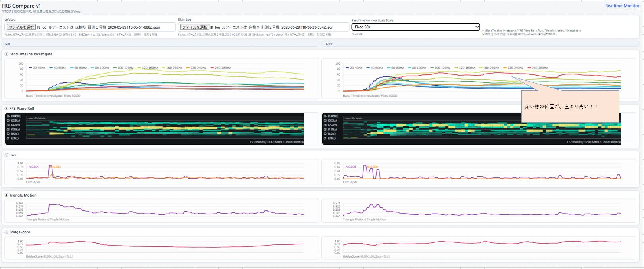This screenshot has width=644, height=269.
Task: Open the Realtime Monitor link
Action: click(622, 6)
